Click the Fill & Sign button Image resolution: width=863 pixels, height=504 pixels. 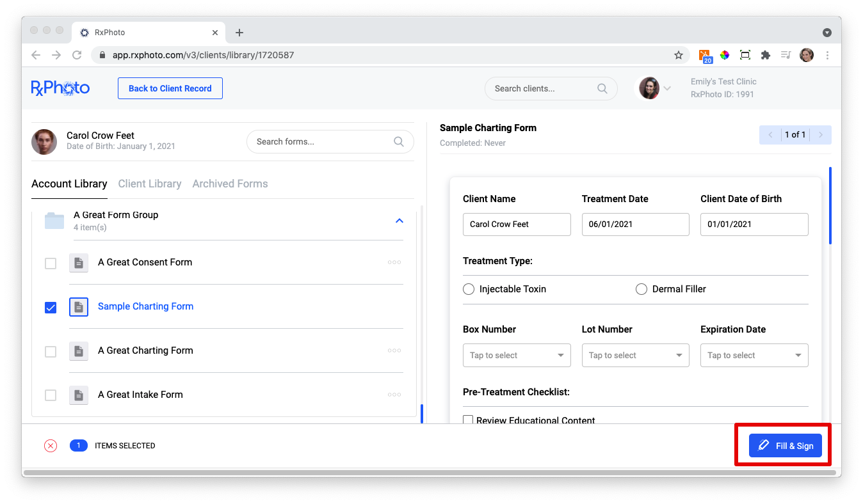coord(785,446)
